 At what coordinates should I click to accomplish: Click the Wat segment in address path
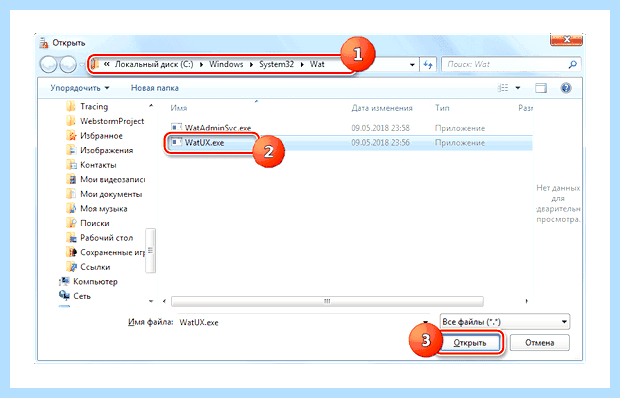pos(317,64)
